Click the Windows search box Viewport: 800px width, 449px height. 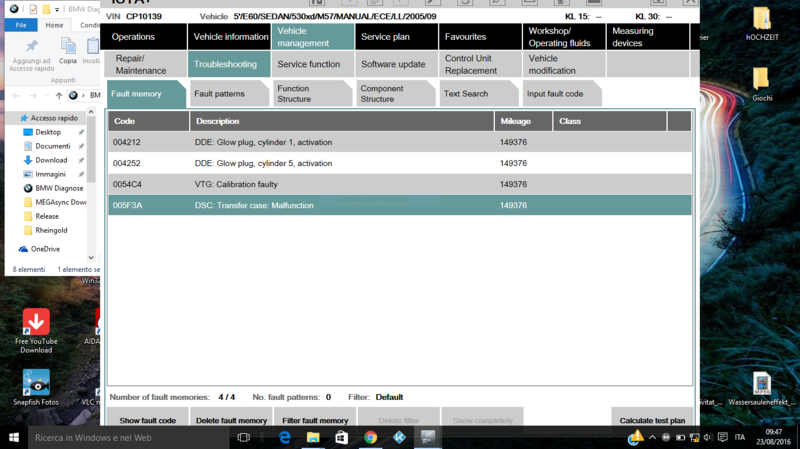coord(128,437)
